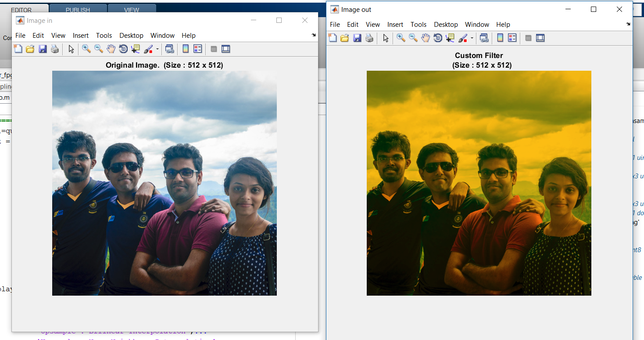The width and height of the screenshot is (644, 340).
Task: Click Zoom Out in the Image in toolbar
Action: (99, 49)
